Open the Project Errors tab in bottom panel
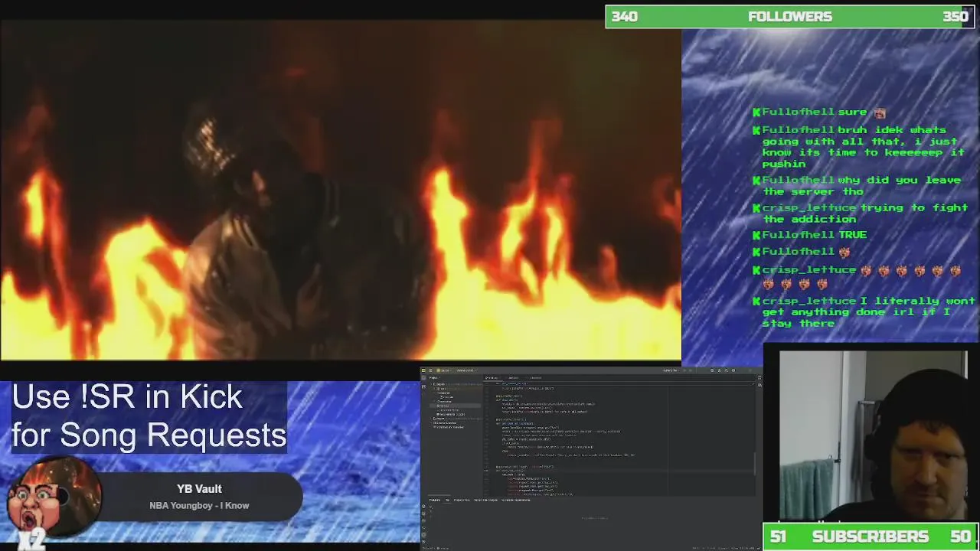Viewport: 980px width, 551px height. point(462,500)
